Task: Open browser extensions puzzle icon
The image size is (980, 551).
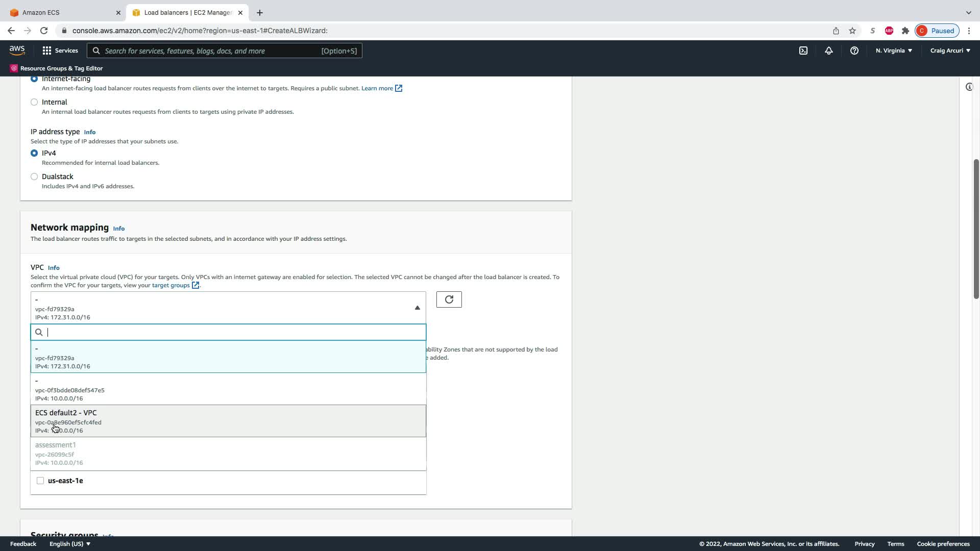Action: [x=905, y=31]
